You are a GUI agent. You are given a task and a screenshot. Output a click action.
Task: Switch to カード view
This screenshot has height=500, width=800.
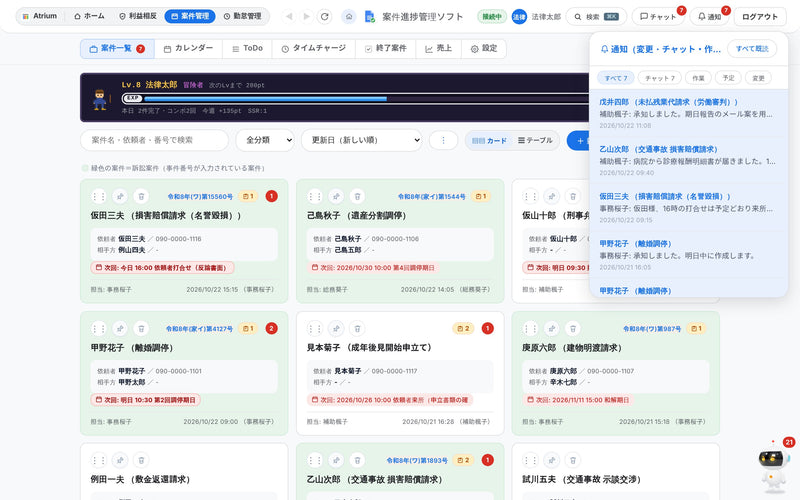coord(489,140)
